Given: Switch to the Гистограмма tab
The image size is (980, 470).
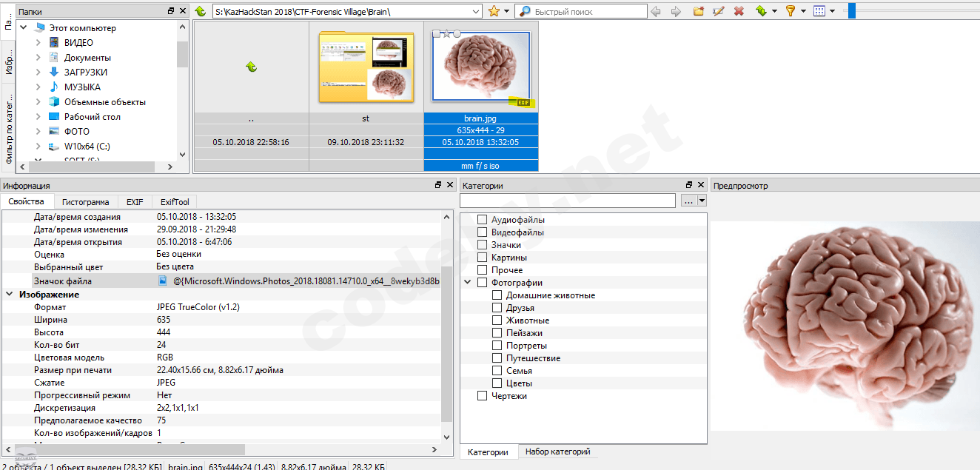Looking at the screenshot, I should click(x=85, y=202).
